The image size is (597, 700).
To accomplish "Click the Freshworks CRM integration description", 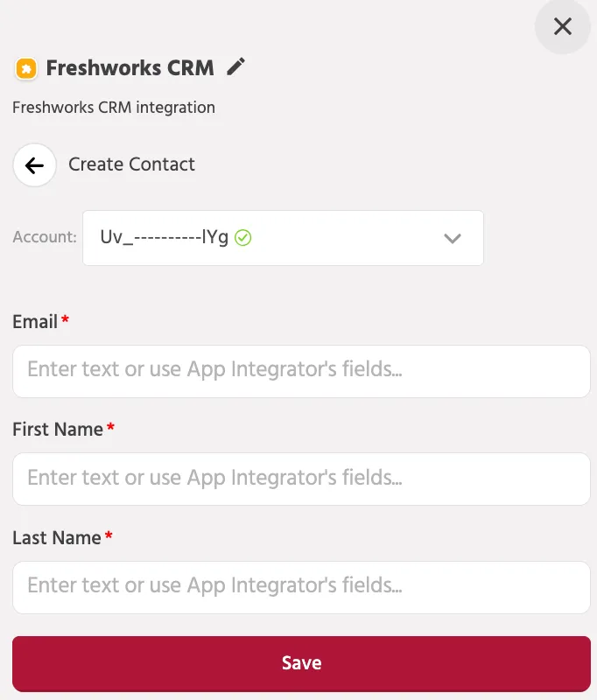I will tap(114, 108).
